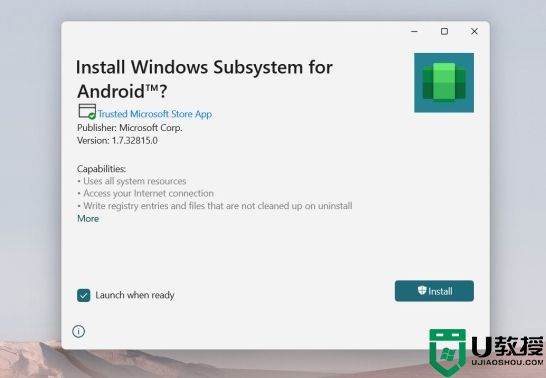Uncheck the Launch when ready checkbox
This screenshot has width=546, height=378.
tap(84, 296)
